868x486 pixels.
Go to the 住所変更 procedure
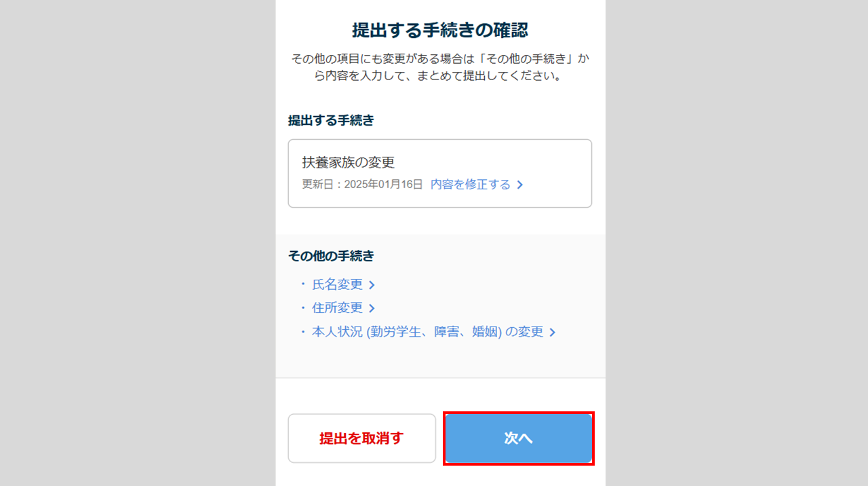(x=337, y=308)
